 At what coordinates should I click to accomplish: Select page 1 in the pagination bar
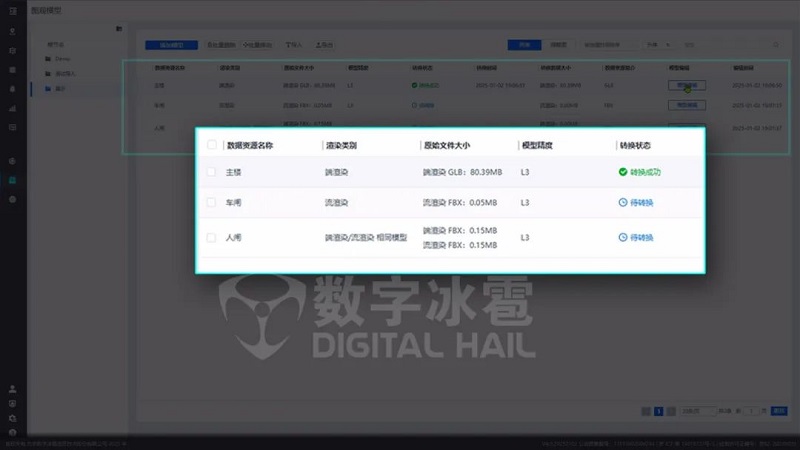pyautogui.click(x=659, y=411)
